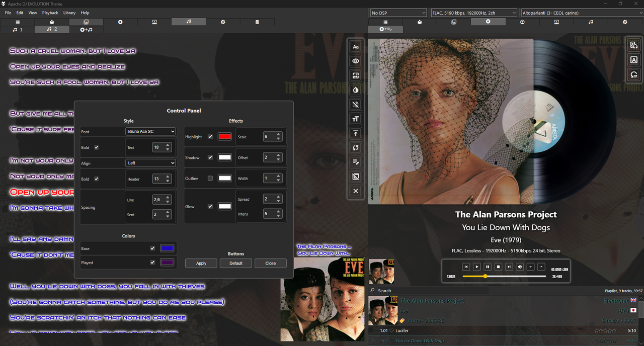This screenshot has width=644, height=346.
Task: Open the Font dropdown showing Bruno Ace SC
Action: coord(150,131)
